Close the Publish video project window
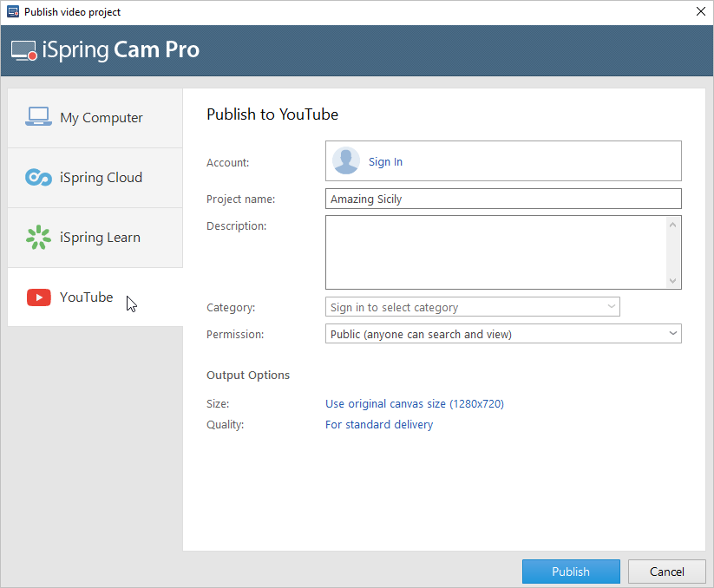This screenshot has height=588, width=714. tap(701, 11)
